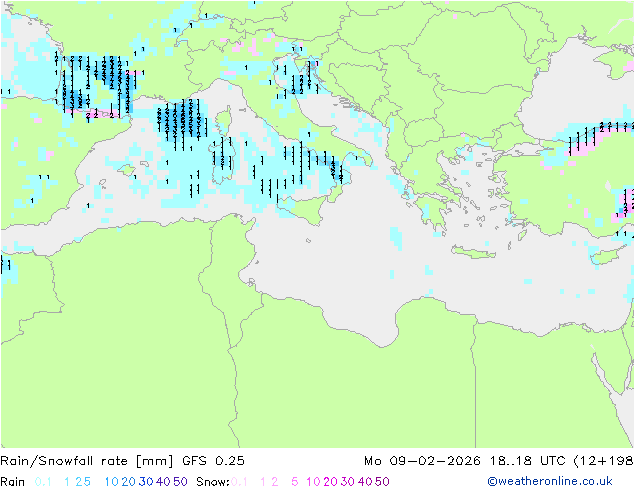Click the 'Mo 09-02-2026' date text
This screenshot has height=490, width=634.
pyautogui.click(x=422, y=461)
